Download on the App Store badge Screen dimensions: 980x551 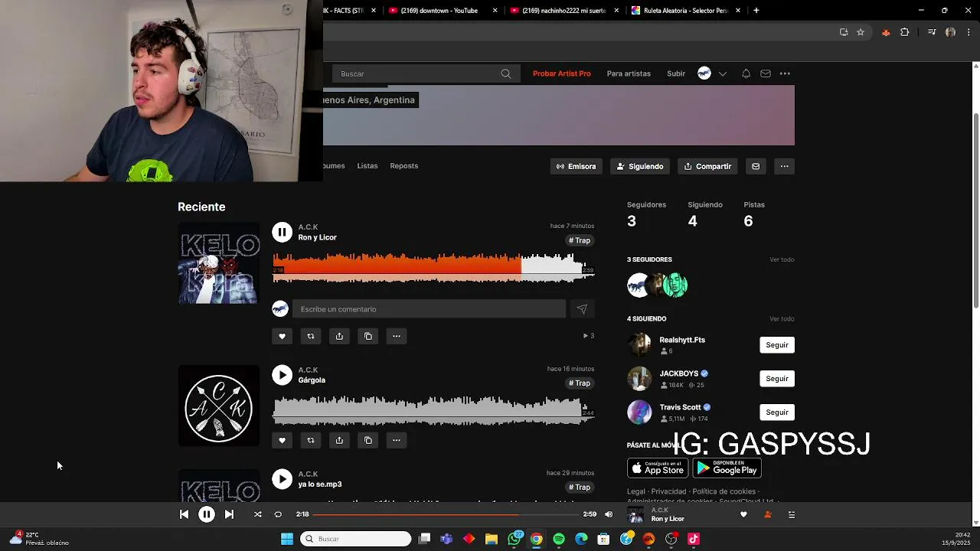point(658,468)
